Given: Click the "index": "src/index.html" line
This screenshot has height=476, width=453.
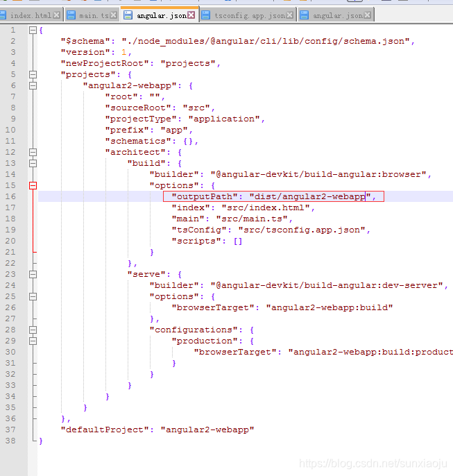Looking at the screenshot, I should click(x=243, y=207).
